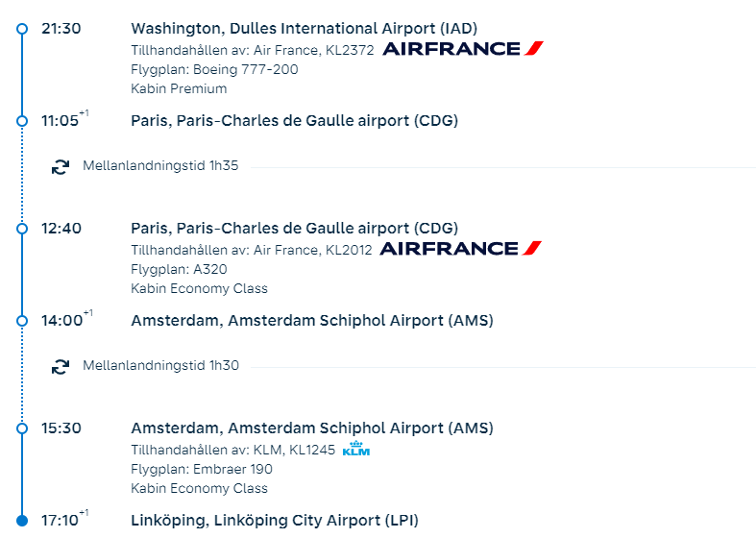Click the transfer arrows icon for 1h35 layover
Image resolution: width=756 pixels, height=538 pixels.
pos(61,166)
